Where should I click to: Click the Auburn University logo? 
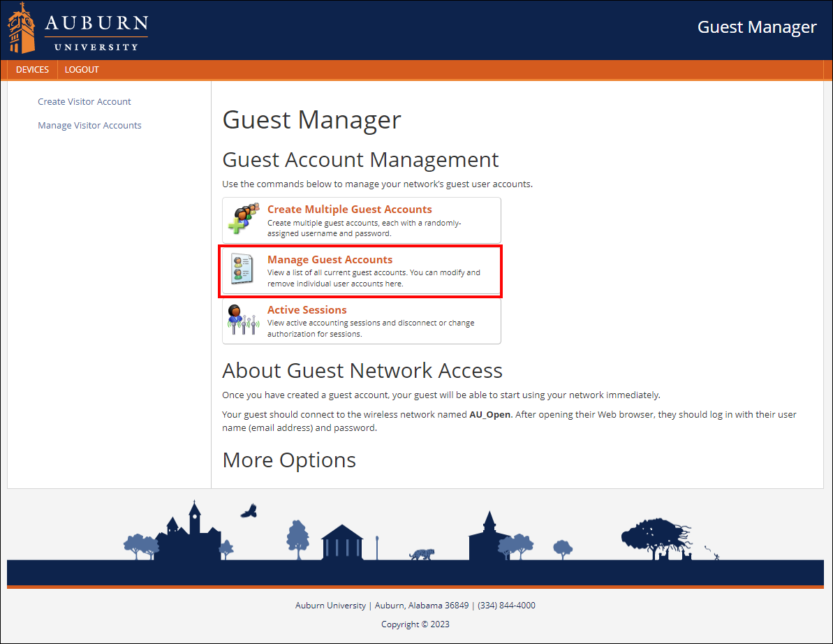[78, 28]
